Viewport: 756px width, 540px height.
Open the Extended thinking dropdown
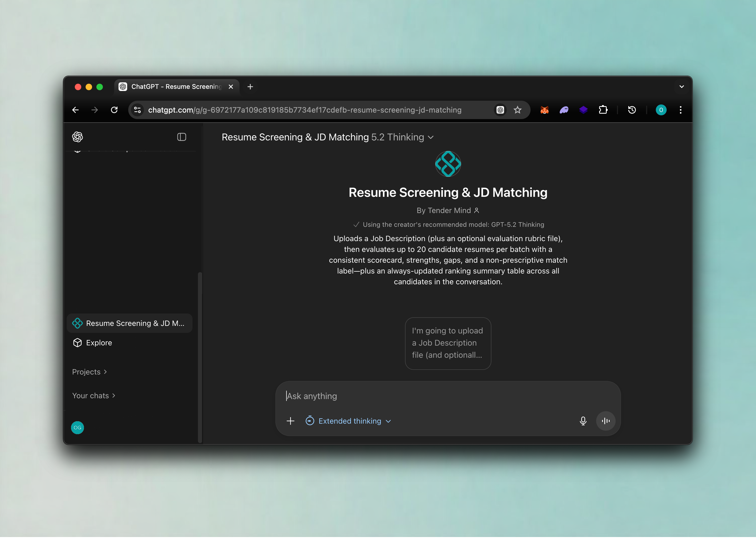tap(348, 421)
